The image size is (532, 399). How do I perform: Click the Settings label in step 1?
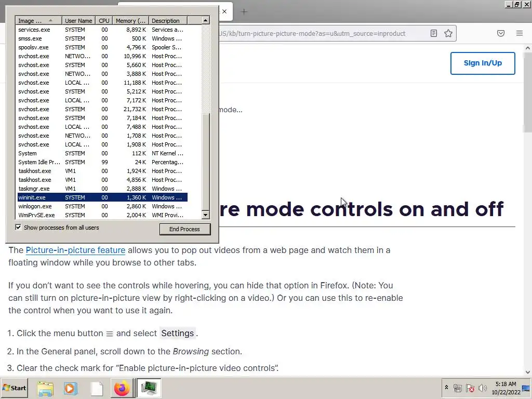click(178, 333)
